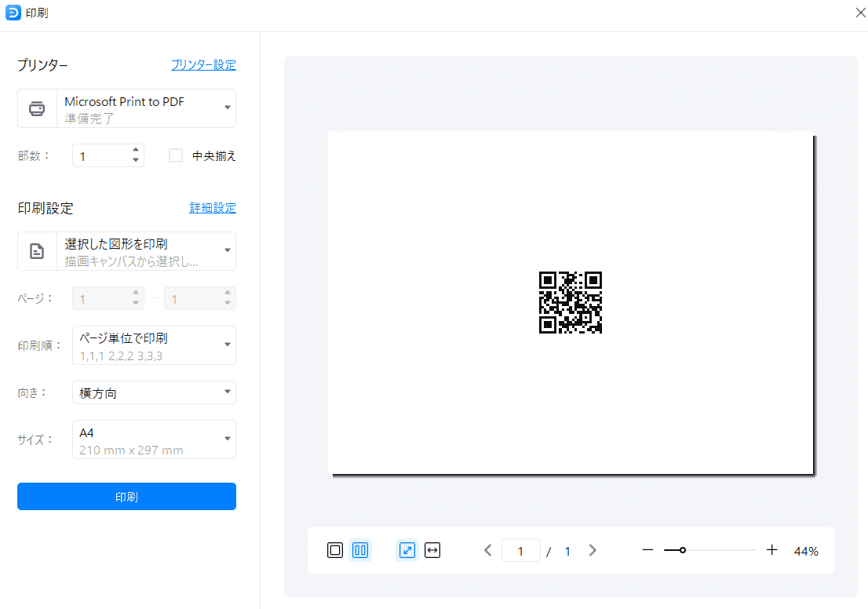Image resolution: width=868 pixels, height=609 pixels.
Task: Go to previous preview page
Action: coord(488,550)
